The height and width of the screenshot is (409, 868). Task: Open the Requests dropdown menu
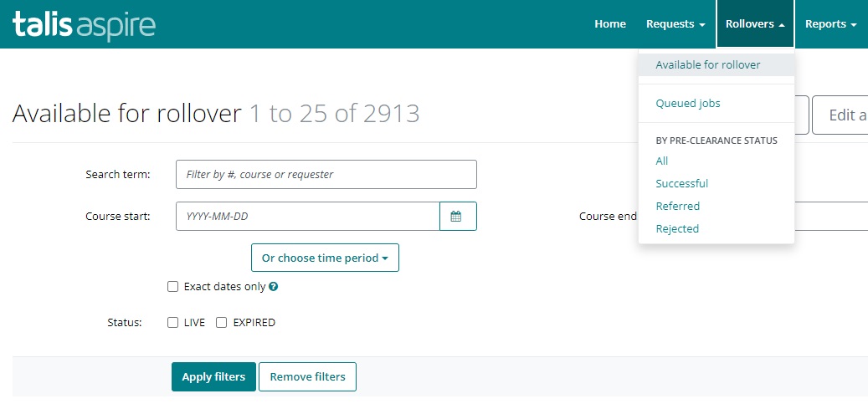pyautogui.click(x=675, y=24)
